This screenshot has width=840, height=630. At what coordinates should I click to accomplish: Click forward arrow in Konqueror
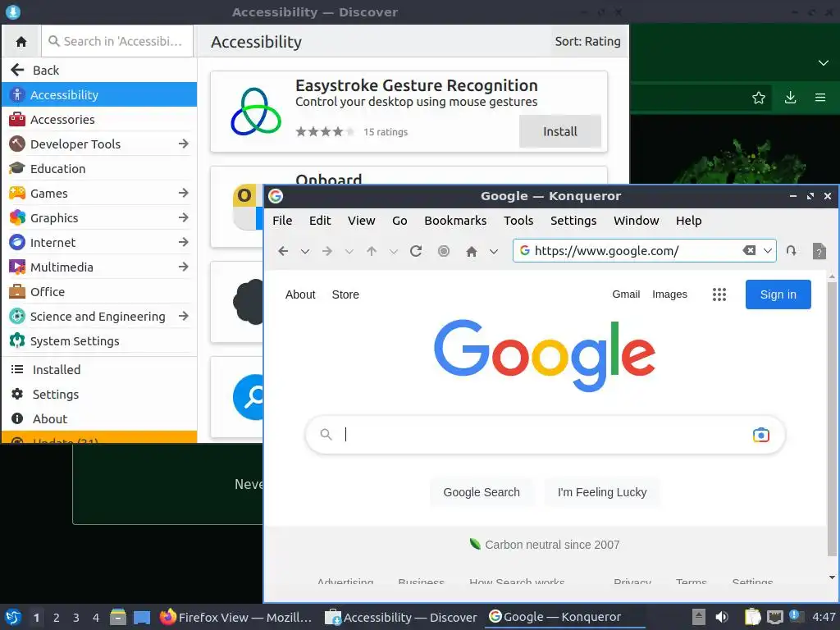point(327,251)
